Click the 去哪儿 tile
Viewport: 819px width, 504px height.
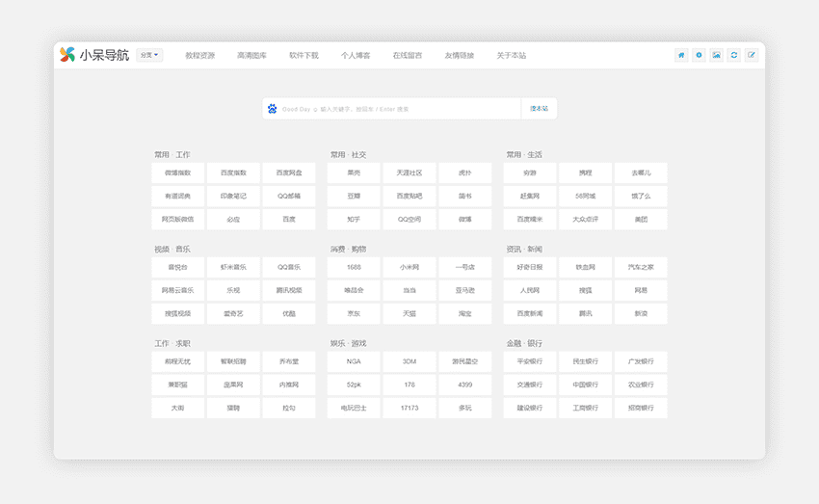coord(641,172)
